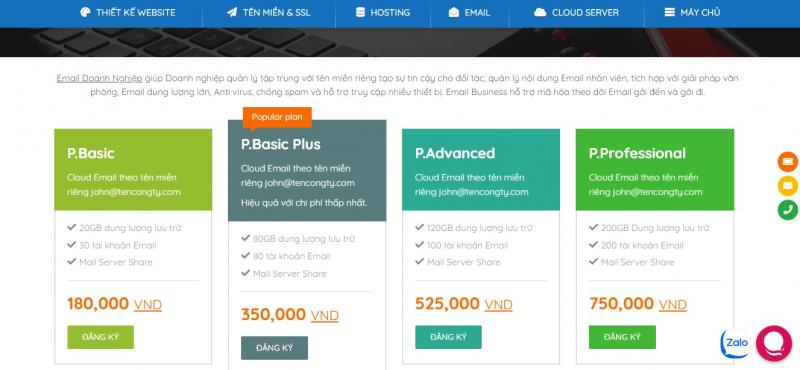Click the paper plane icon for Tên miền & SSL
The width and height of the screenshot is (800, 370).
click(x=232, y=12)
